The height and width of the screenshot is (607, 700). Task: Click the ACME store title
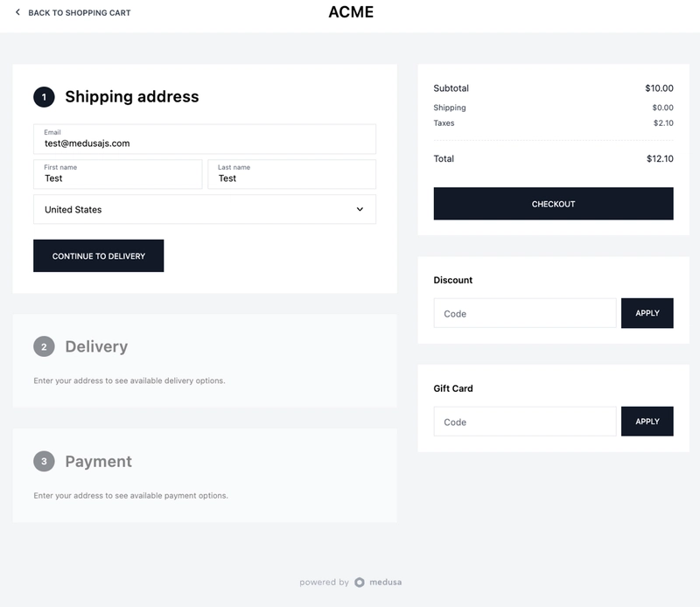point(351,12)
